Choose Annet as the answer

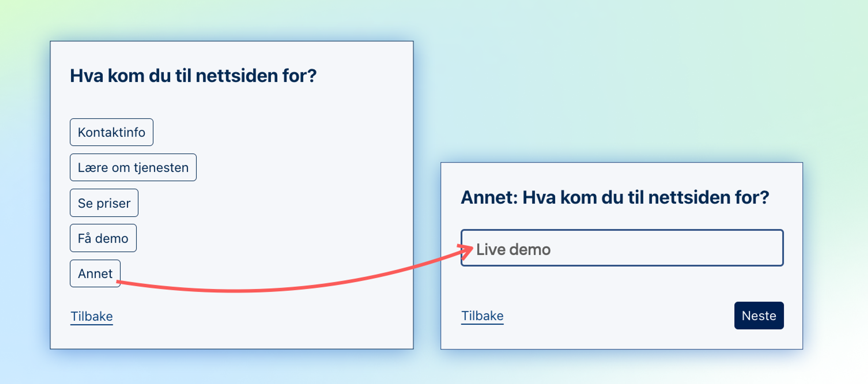[95, 273]
